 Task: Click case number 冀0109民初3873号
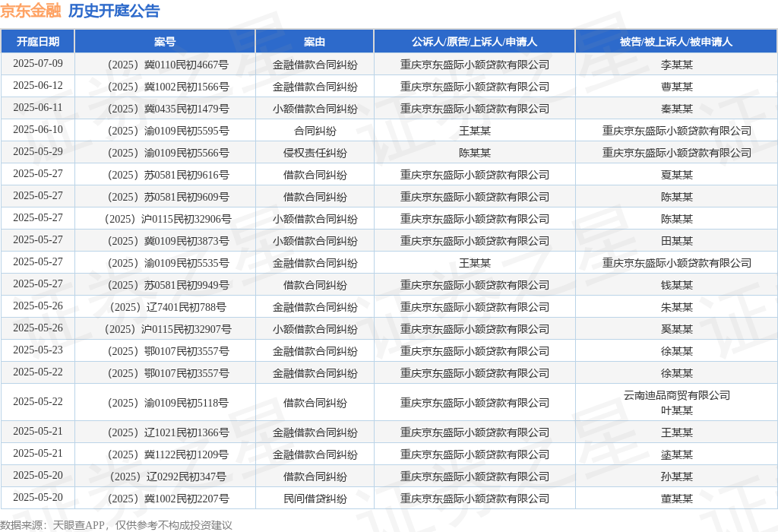click(168, 241)
